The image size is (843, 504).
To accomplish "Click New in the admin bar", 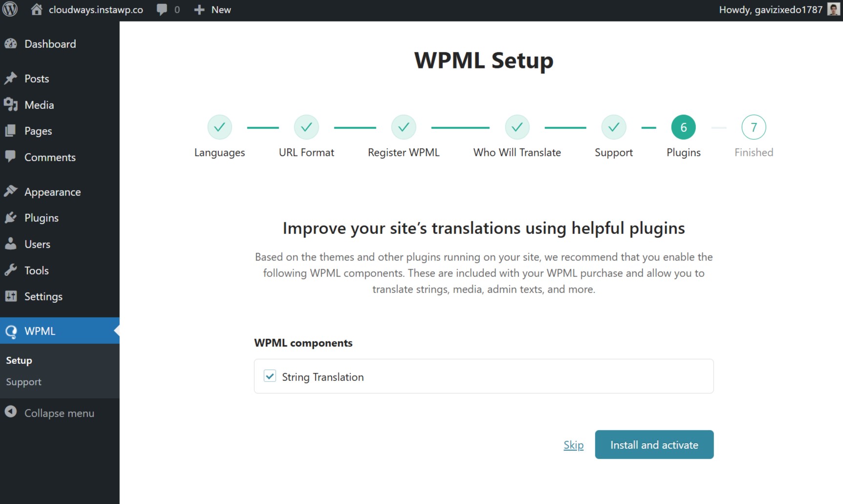I will pyautogui.click(x=221, y=10).
